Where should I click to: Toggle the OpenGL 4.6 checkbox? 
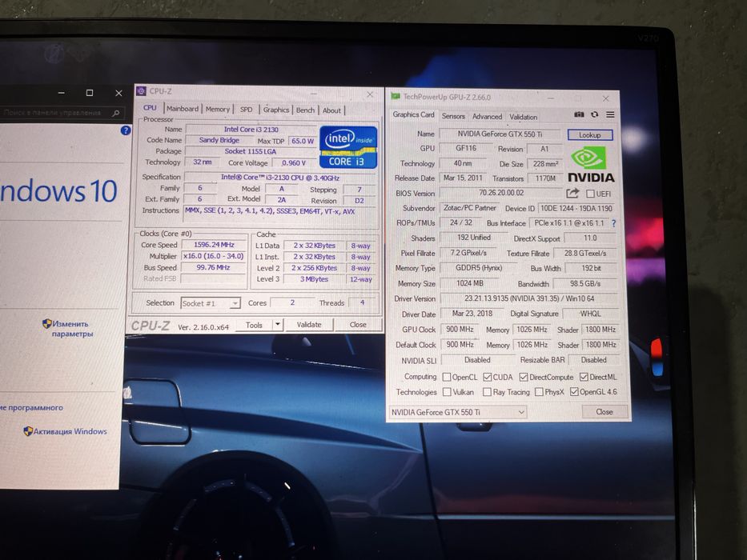click(x=574, y=391)
